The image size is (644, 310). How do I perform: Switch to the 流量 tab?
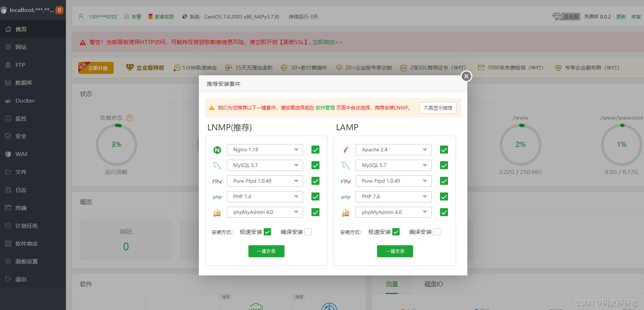coord(392,284)
